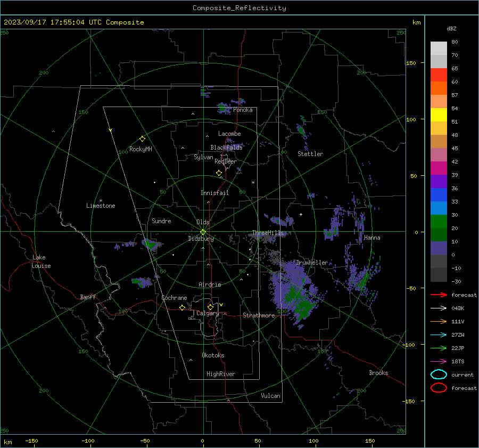This screenshot has width=479, height=448.
Task: Click the Calgary label
Action: (208, 313)
